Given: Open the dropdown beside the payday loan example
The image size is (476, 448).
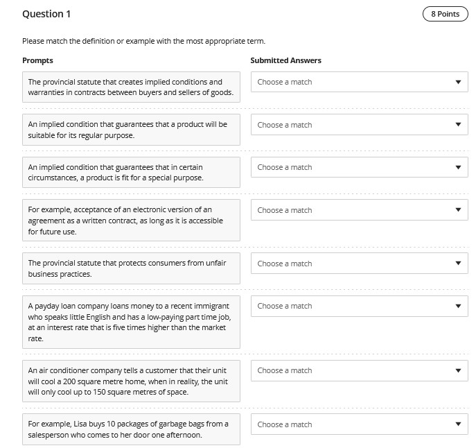Looking at the screenshot, I should 359,306.
